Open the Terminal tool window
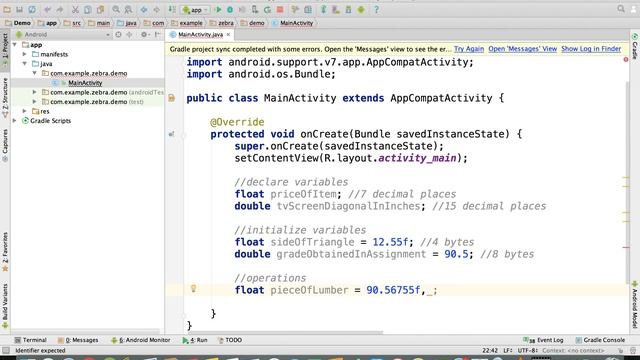 31,340
